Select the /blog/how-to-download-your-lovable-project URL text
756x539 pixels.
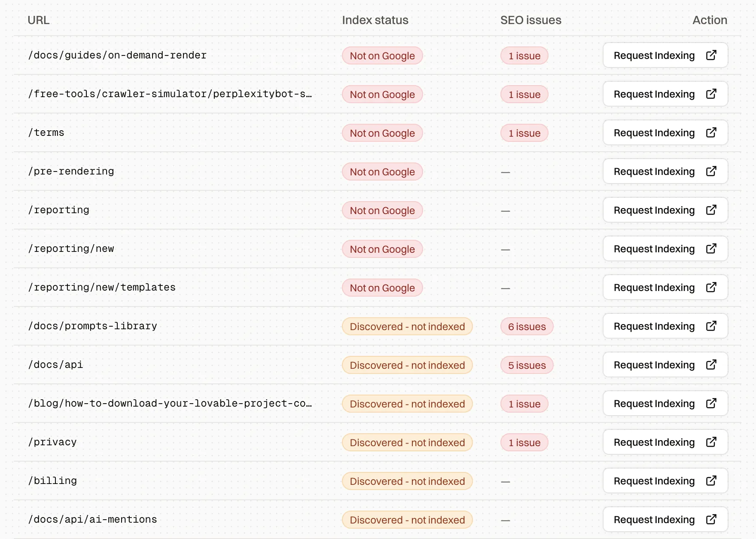170,404
